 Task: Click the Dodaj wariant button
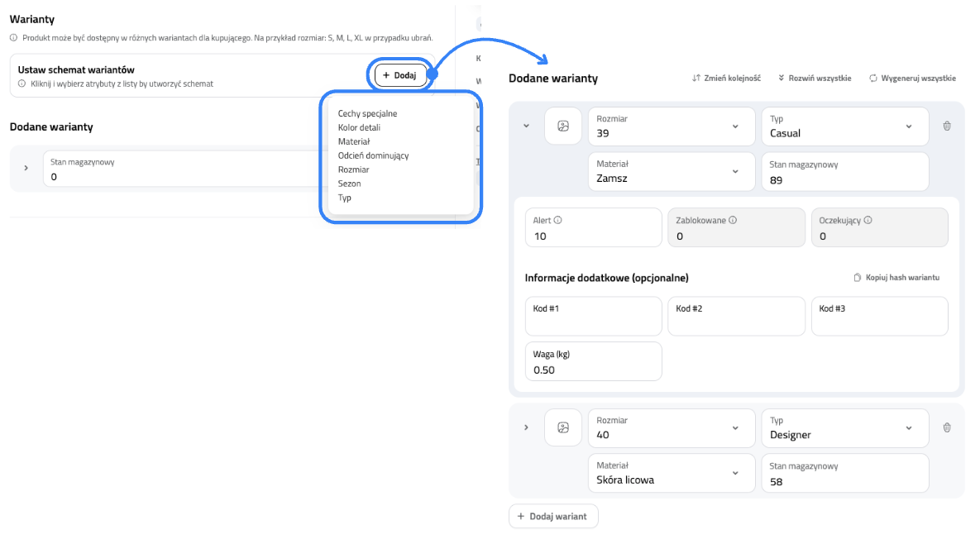tap(552, 516)
